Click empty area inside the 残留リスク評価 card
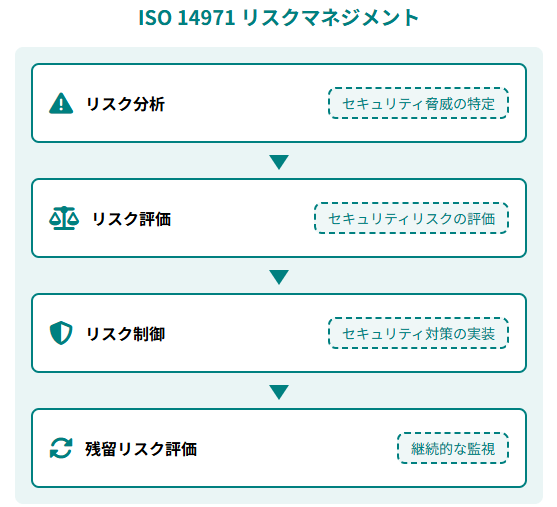The width and height of the screenshot is (557, 507). [295, 448]
